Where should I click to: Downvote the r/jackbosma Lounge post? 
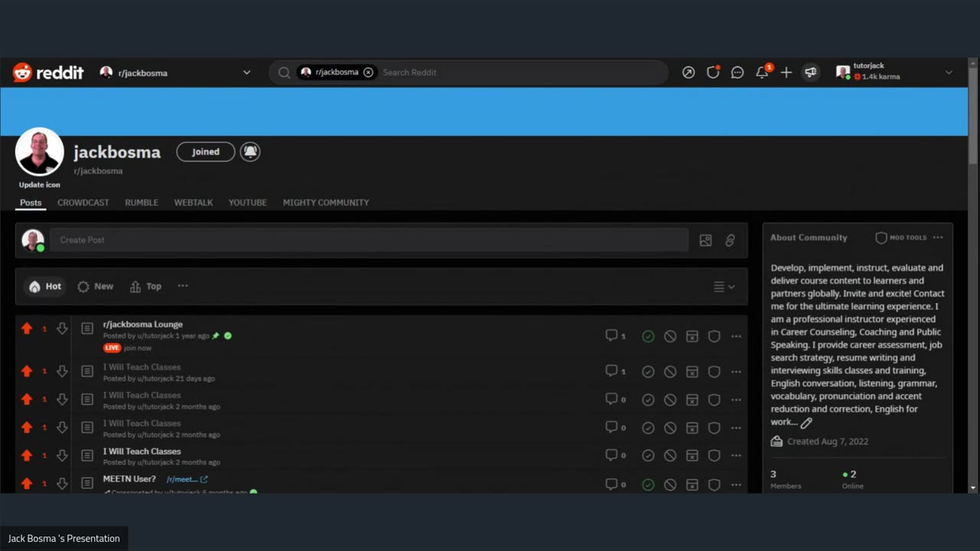click(x=62, y=328)
